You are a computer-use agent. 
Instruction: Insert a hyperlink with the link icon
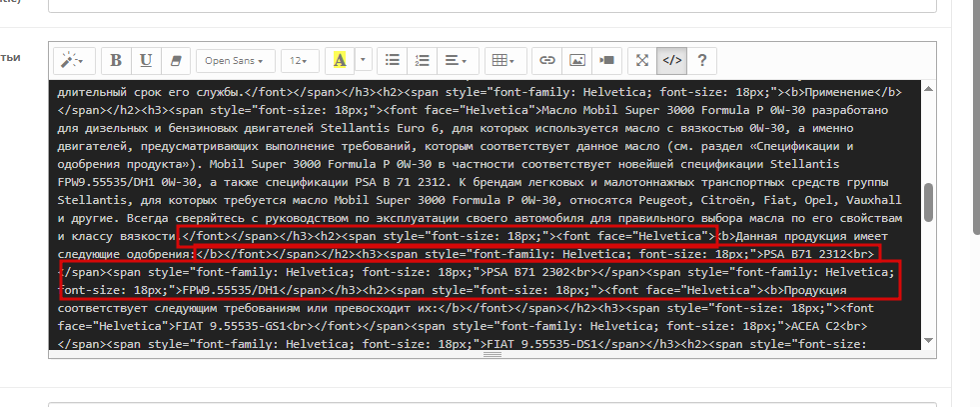[547, 61]
